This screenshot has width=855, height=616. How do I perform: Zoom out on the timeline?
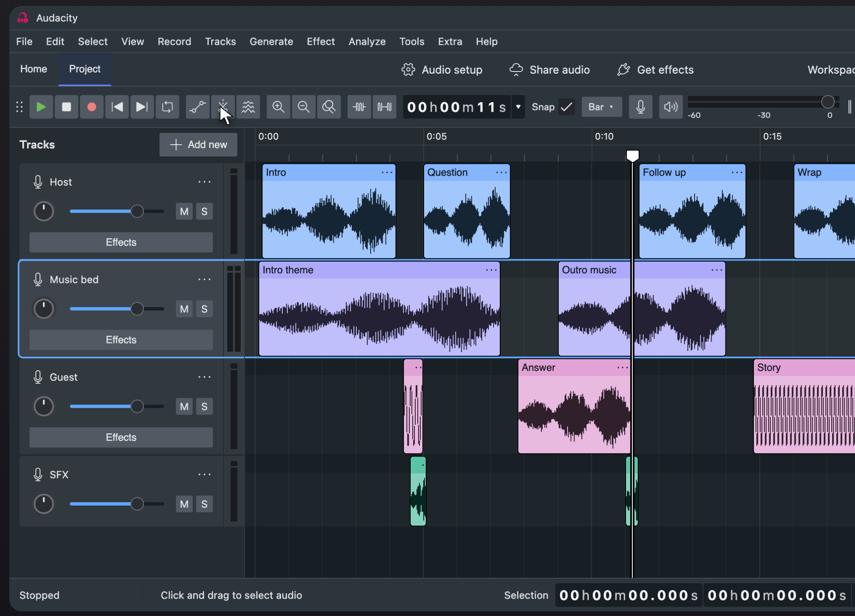click(x=303, y=107)
